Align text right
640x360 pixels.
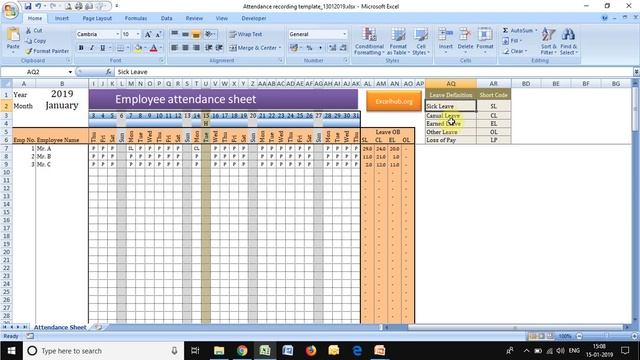coord(196,48)
